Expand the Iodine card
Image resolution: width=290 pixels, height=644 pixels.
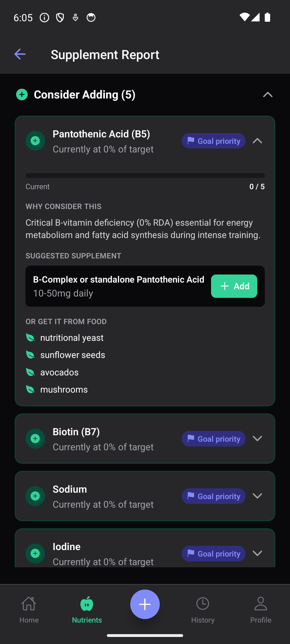(x=257, y=553)
